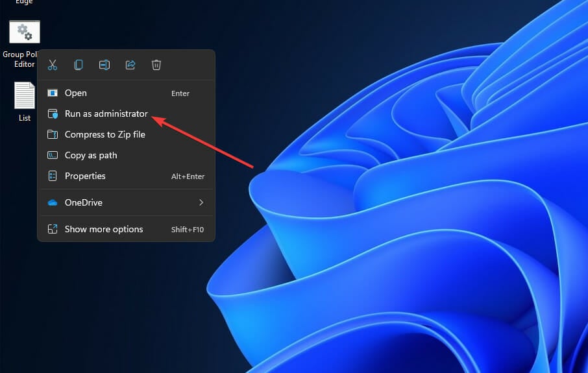Image resolution: width=588 pixels, height=373 pixels.
Task: Click the path icon beside Copy as path
Action: [x=53, y=155]
